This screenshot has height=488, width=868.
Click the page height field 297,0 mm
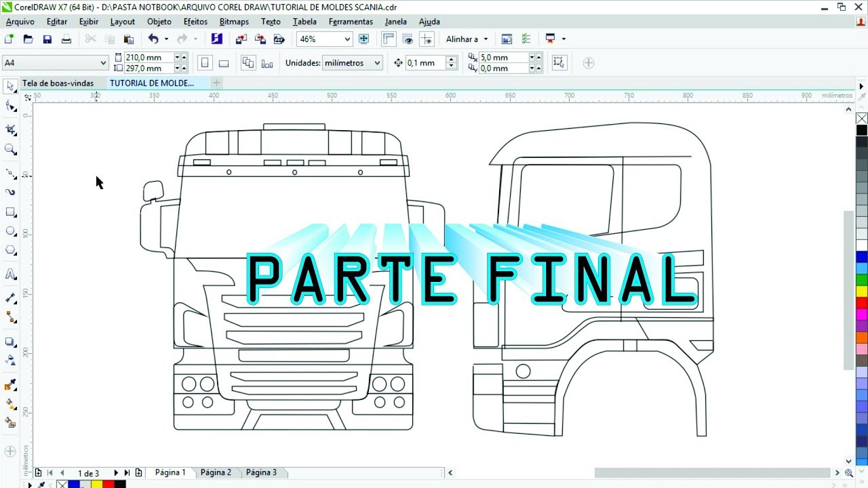(x=149, y=68)
